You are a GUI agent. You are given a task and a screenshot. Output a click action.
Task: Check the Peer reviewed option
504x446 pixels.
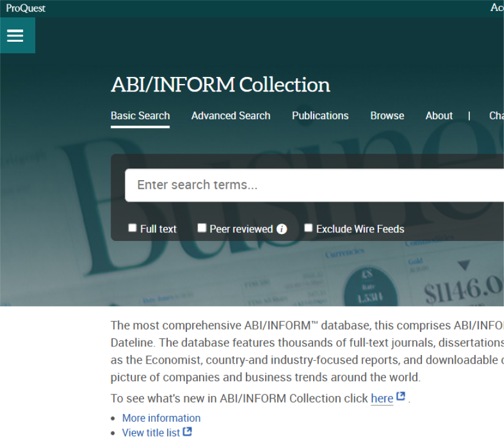click(201, 228)
